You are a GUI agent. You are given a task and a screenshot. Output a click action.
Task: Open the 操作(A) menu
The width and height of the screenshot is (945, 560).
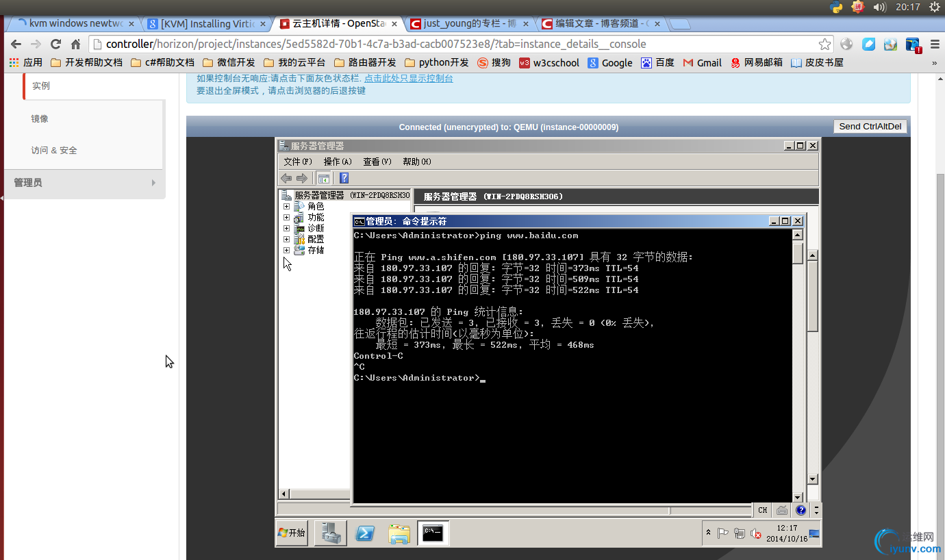pos(338,162)
